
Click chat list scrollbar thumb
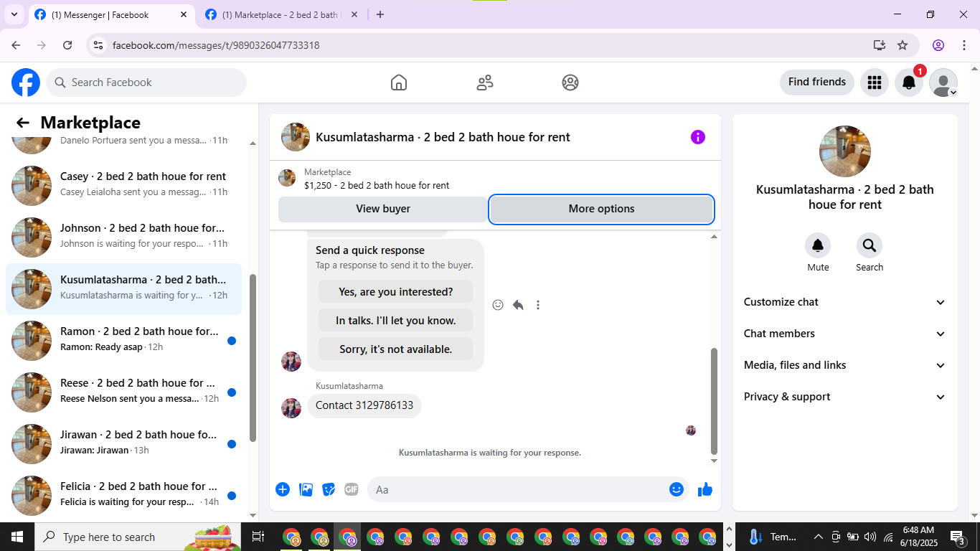[253, 357]
